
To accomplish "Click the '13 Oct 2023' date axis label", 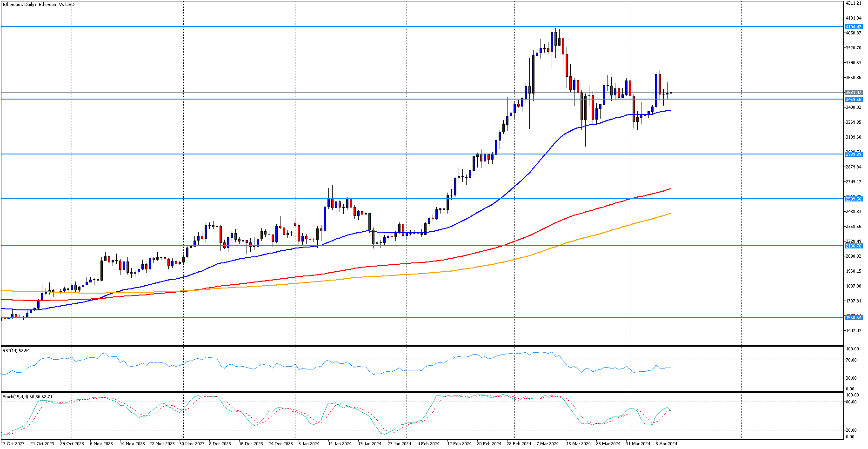I will 14,444.
